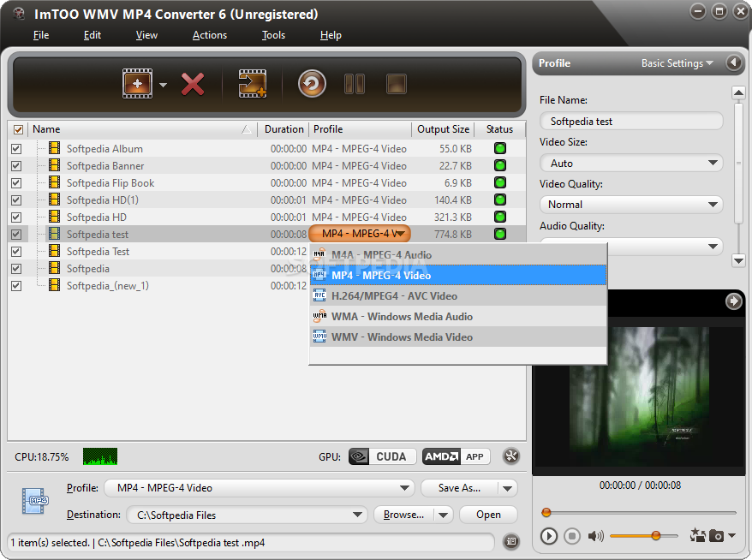
Task: Click the Pause conversion icon
Action: pos(355,84)
